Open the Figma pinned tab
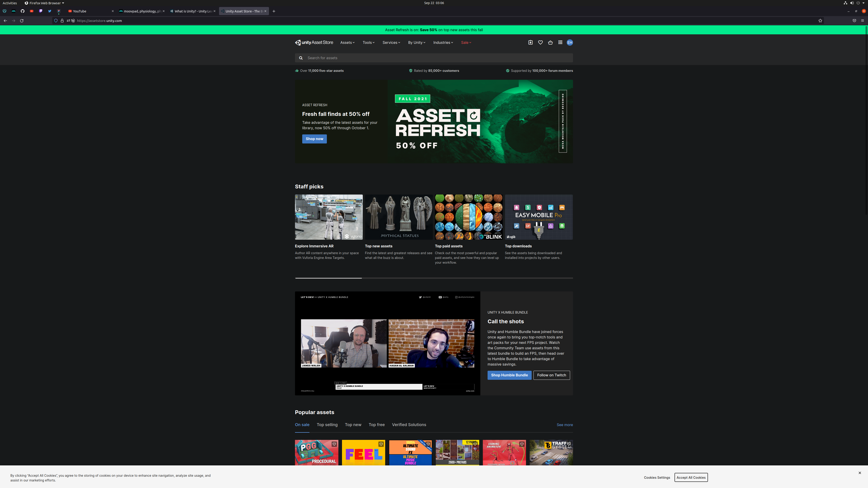 (x=59, y=11)
